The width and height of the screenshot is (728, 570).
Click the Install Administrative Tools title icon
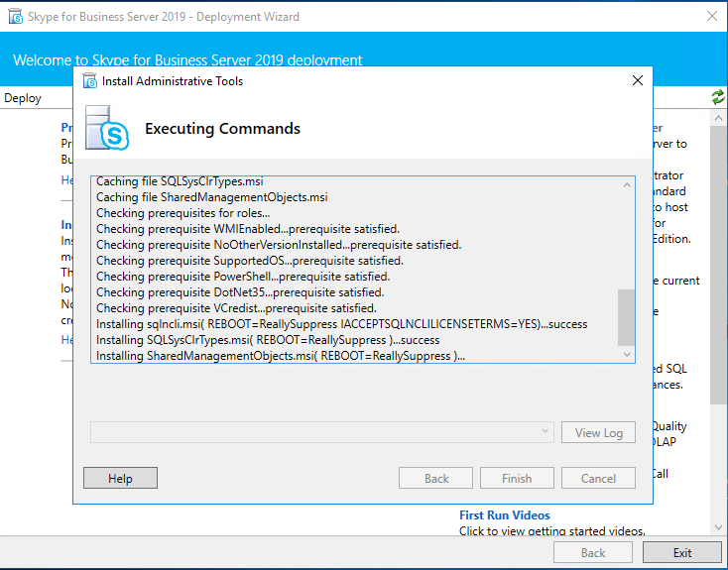[89, 80]
